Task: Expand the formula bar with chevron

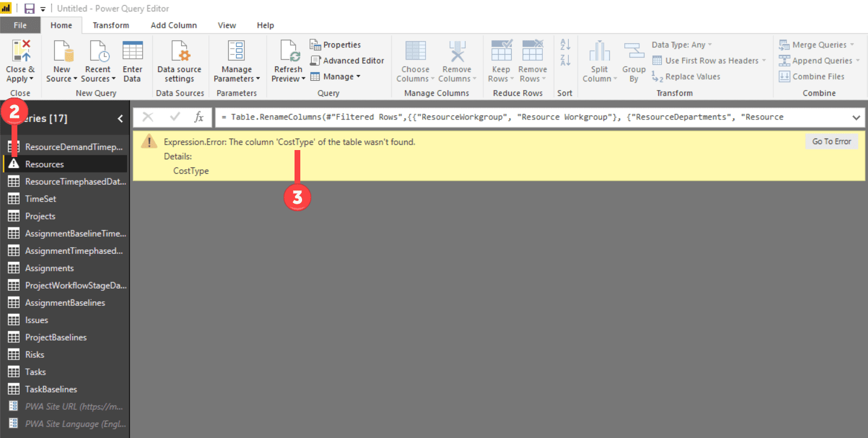Action: click(x=856, y=117)
